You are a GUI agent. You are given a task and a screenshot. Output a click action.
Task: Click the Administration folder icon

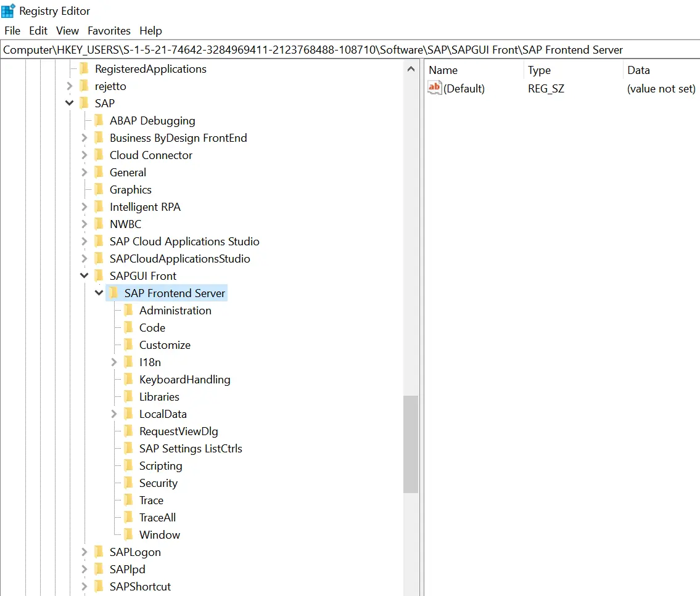pyautogui.click(x=129, y=310)
